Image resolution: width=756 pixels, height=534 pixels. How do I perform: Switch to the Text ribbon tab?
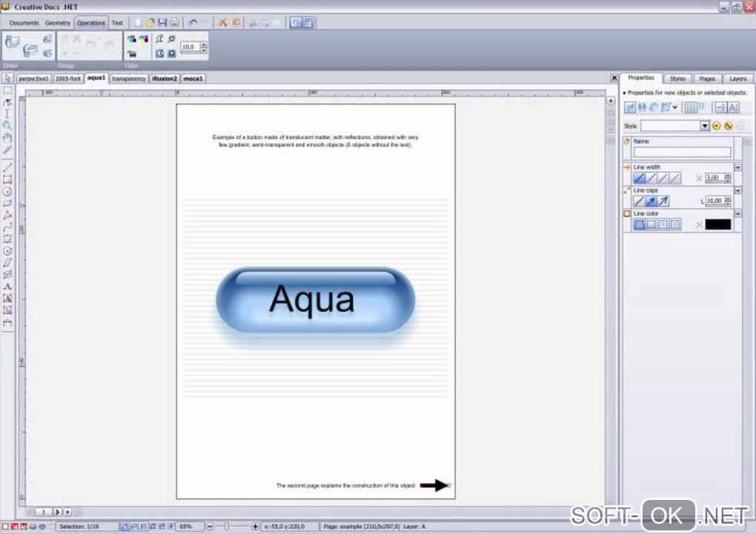tap(117, 23)
